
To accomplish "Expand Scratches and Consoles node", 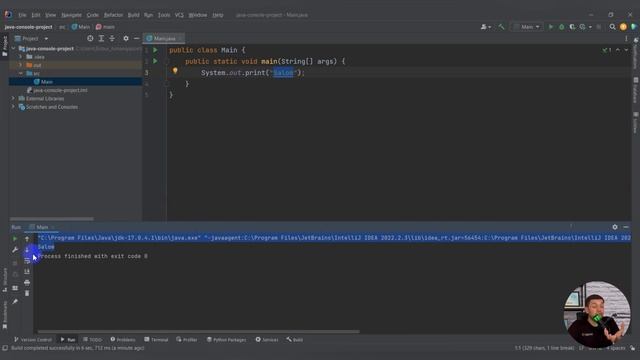I will point(13,107).
